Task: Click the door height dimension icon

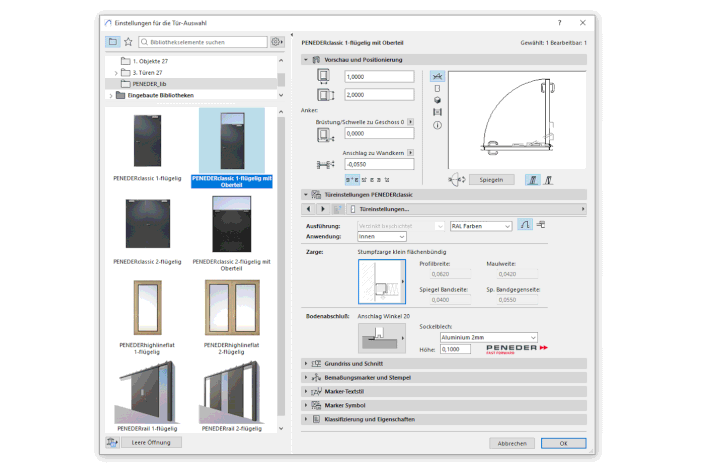Action: (326, 94)
